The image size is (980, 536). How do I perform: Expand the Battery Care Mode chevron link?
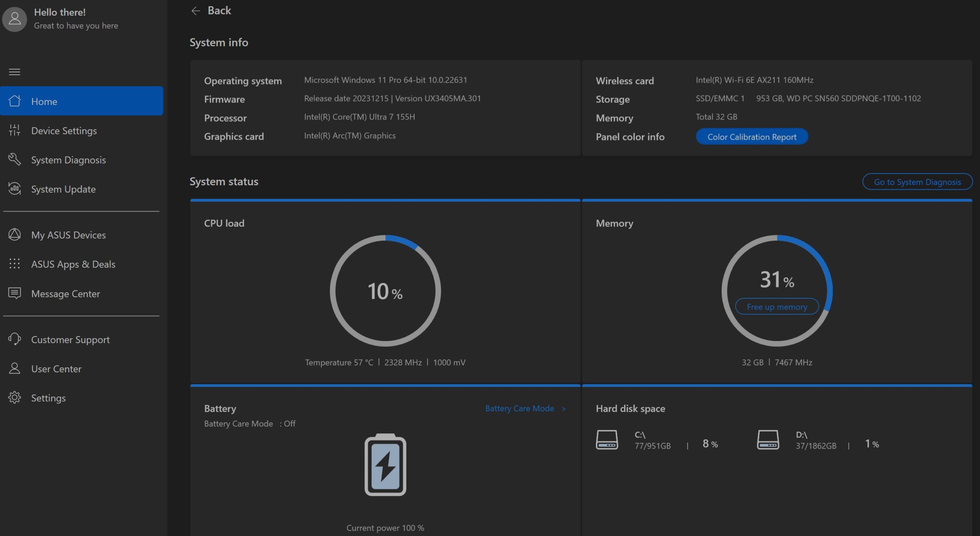click(563, 409)
